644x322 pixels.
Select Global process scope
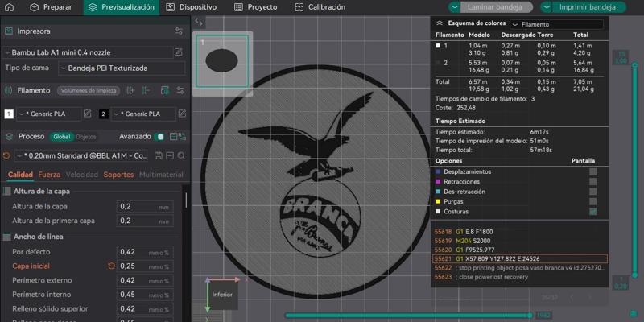click(62, 137)
